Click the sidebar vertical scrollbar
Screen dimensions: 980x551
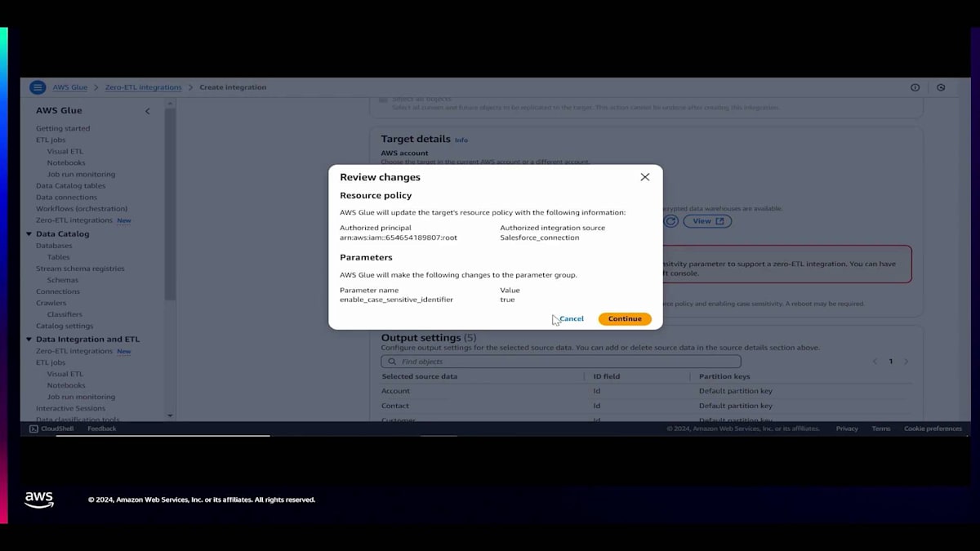170,204
